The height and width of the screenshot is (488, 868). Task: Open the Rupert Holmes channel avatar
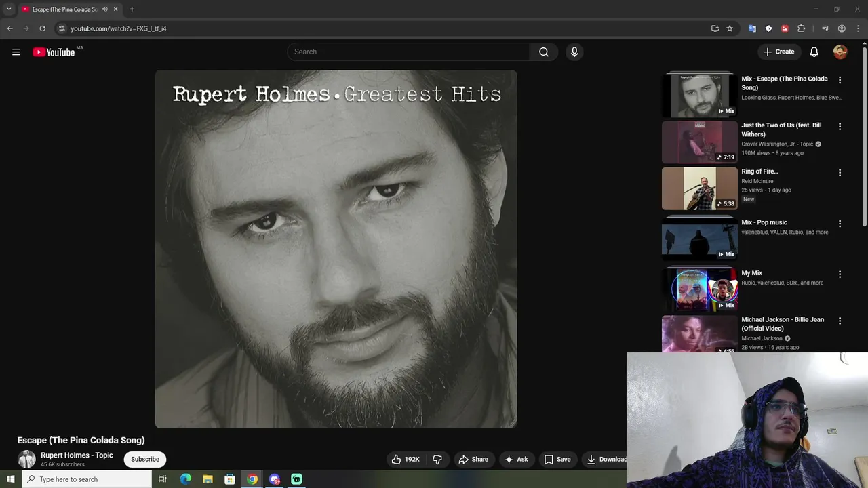coord(26,460)
